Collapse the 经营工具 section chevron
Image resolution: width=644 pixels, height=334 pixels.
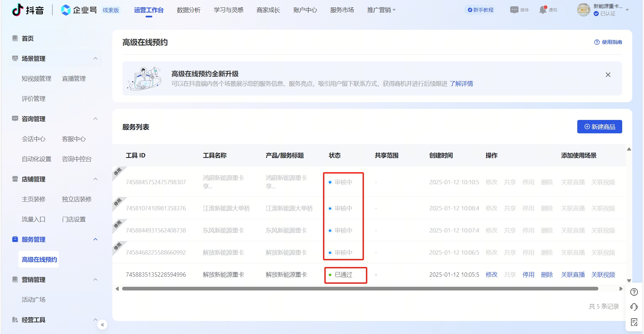click(95, 320)
